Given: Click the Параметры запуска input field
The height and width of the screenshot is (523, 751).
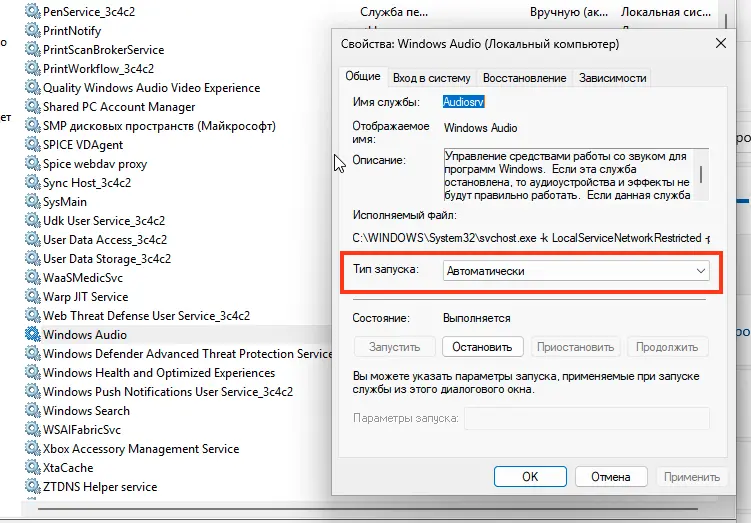Looking at the screenshot, I should click(x=587, y=418).
